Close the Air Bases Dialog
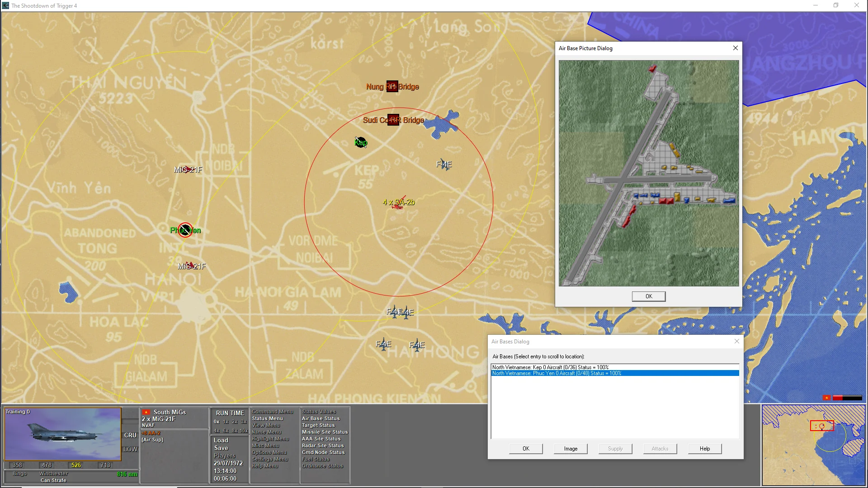Viewport: 868px width, 488px height. point(737,341)
